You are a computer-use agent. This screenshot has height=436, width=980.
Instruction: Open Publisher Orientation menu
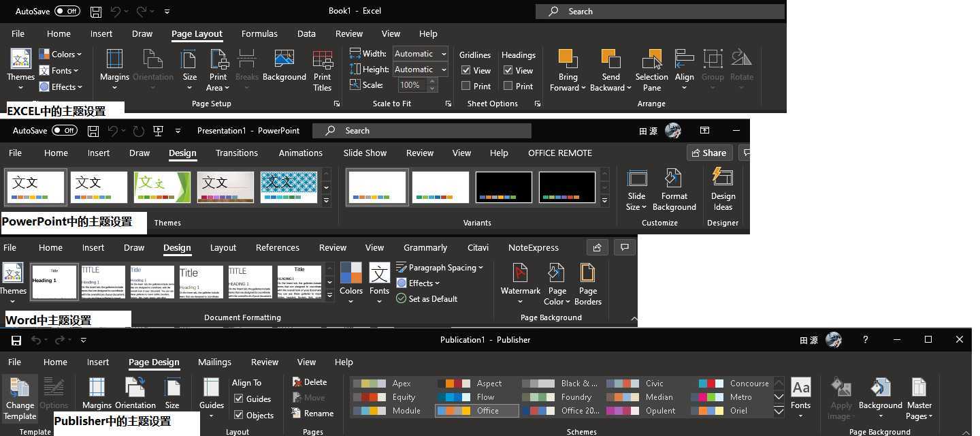click(x=135, y=394)
